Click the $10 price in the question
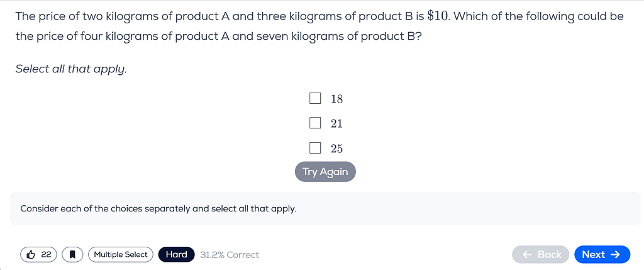Viewport: 644px width, 270px height. [x=440, y=16]
